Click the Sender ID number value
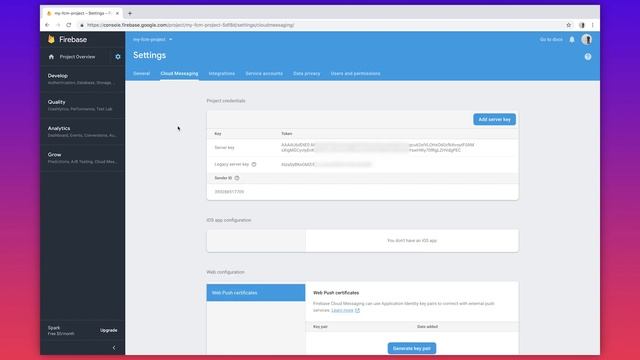640x360 pixels. pyautogui.click(x=229, y=191)
